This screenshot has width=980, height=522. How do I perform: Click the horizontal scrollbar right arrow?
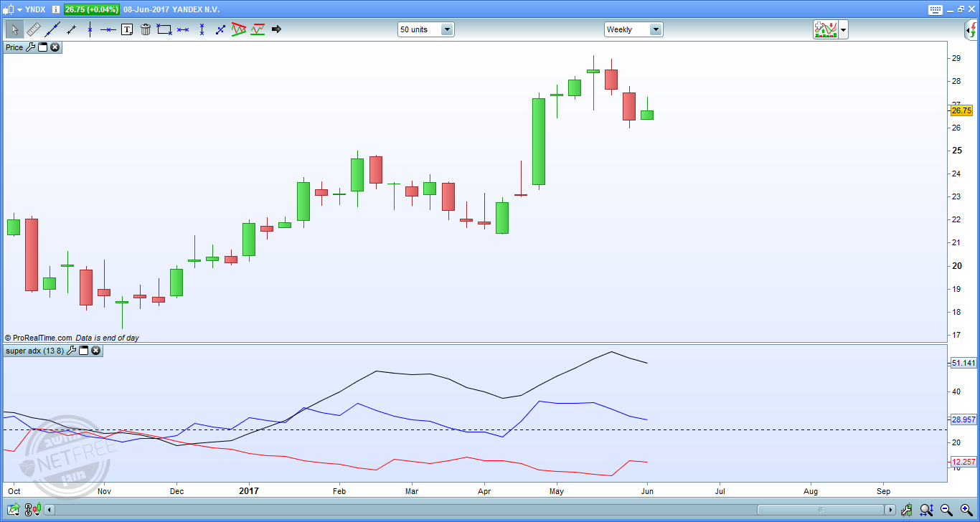tap(890, 510)
